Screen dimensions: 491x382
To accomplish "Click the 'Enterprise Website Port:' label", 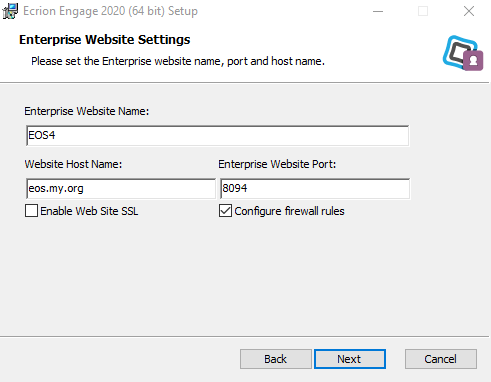I will tap(277, 164).
